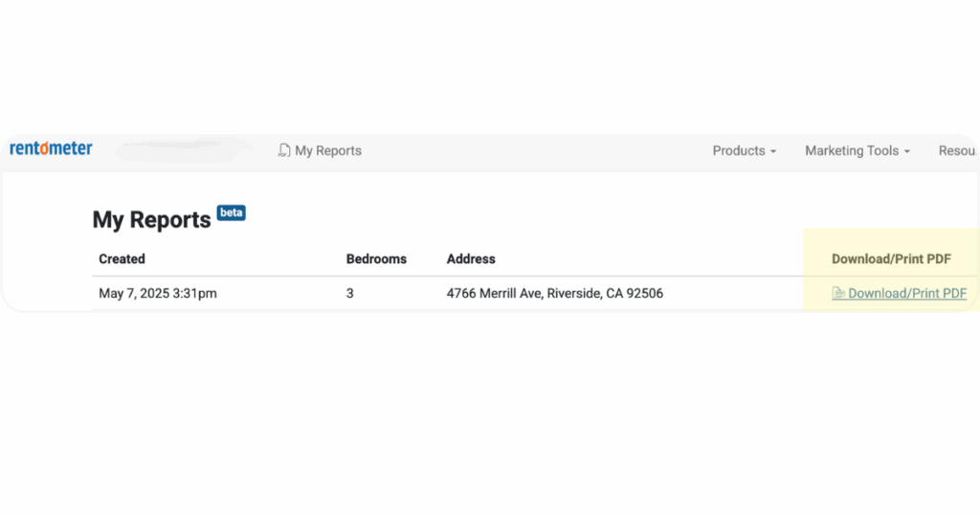Click the PDF document icon beside My Reports
Image resolution: width=980 pixels, height=515 pixels.
(x=284, y=150)
